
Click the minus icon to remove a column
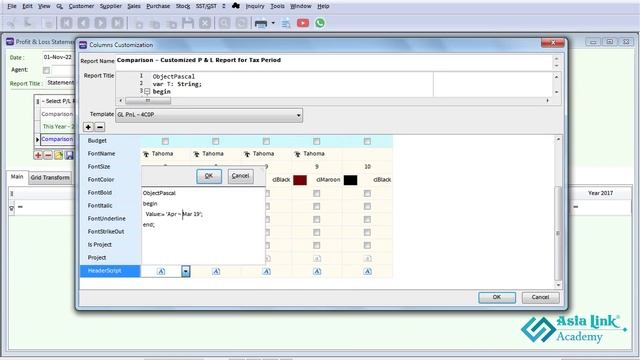click(100, 127)
